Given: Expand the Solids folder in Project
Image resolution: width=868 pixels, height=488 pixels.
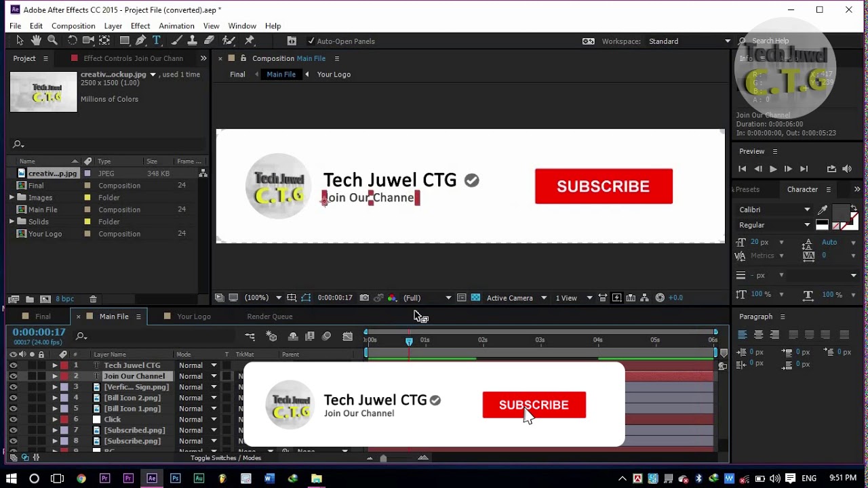Looking at the screenshot, I should pyautogui.click(x=12, y=222).
